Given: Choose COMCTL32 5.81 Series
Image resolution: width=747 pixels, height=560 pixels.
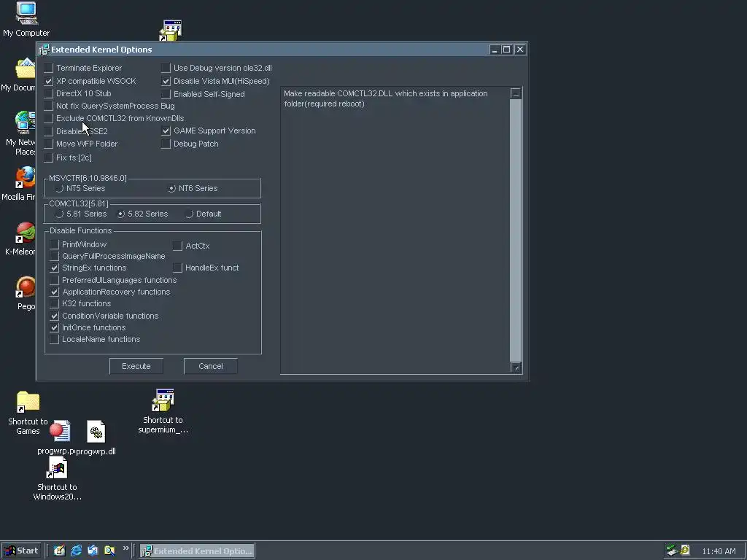Looking at the screenshot, I should [59, 214].
